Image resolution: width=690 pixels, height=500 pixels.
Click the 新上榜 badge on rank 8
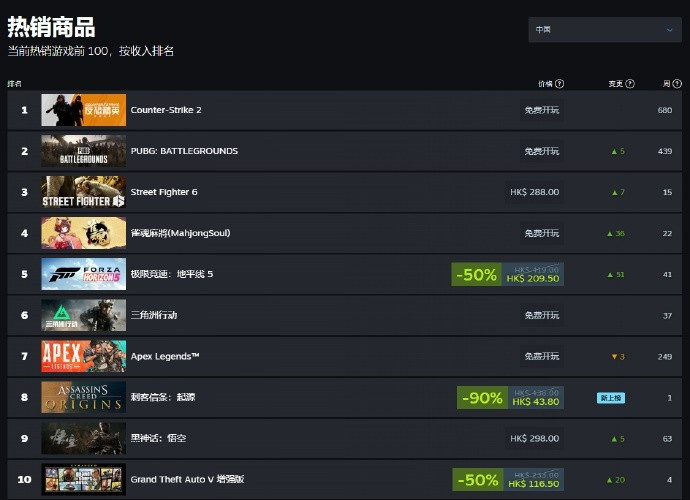tap(611, 398)
